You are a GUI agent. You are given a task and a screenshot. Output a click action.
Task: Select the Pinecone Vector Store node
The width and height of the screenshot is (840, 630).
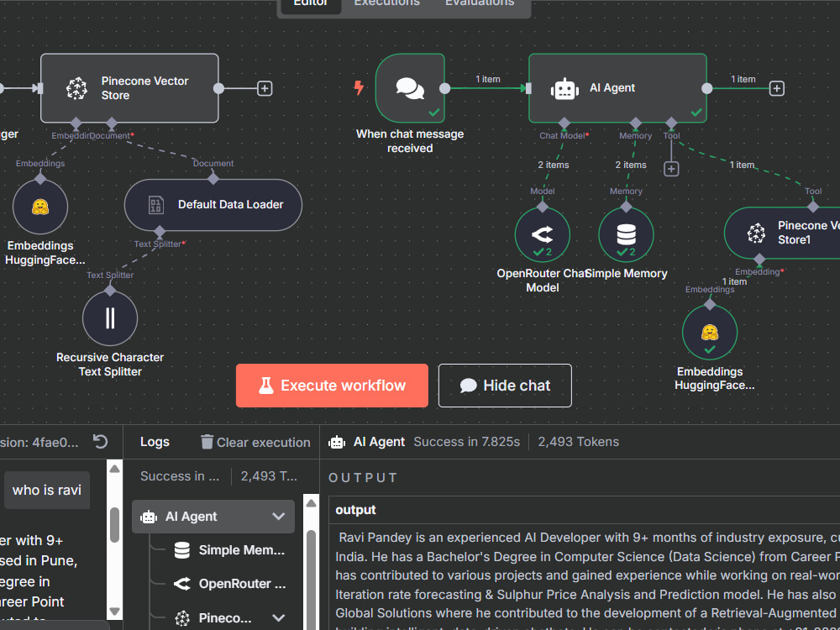pyautogui.click(x=129, y=88)
